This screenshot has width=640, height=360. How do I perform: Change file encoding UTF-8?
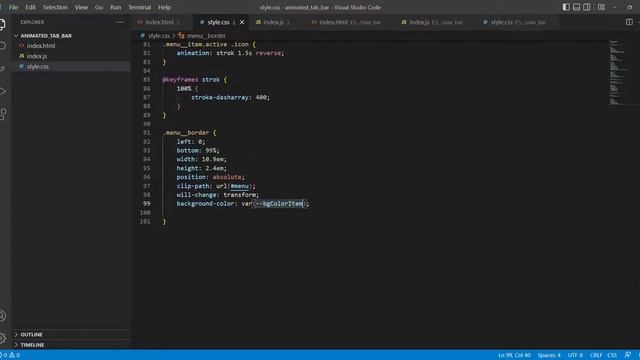(576, 355)
